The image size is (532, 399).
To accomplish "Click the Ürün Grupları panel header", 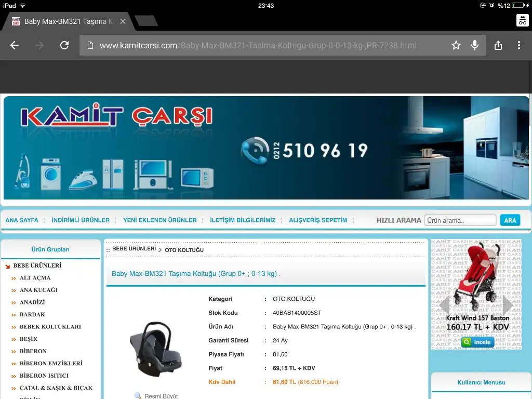I will [x=50, y=249].
